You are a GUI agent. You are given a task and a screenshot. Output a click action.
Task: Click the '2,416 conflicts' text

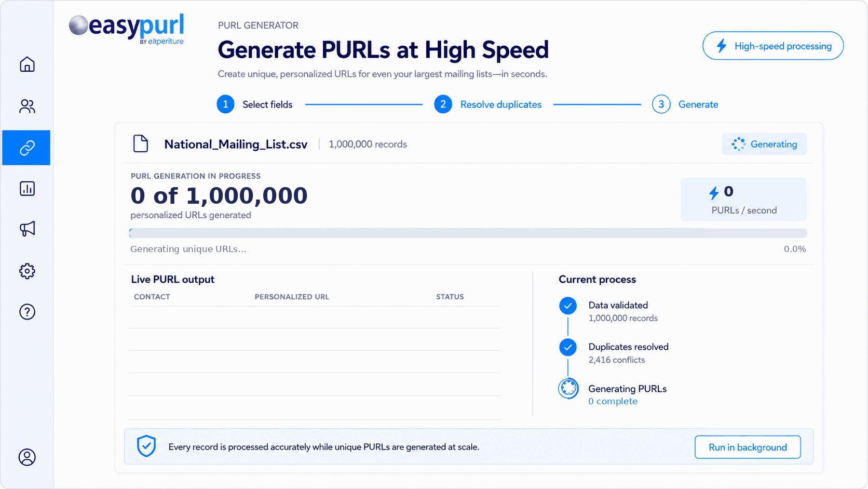[x=617, y=360]
